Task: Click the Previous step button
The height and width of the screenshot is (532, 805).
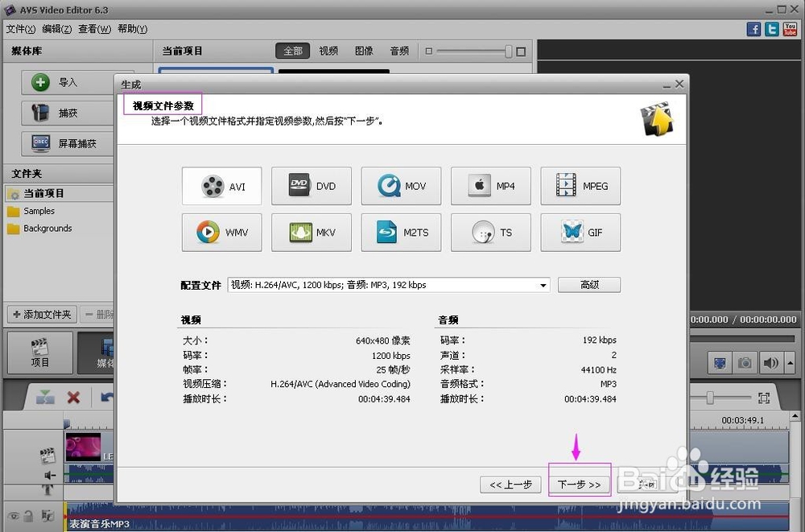Action: (510, 485)
